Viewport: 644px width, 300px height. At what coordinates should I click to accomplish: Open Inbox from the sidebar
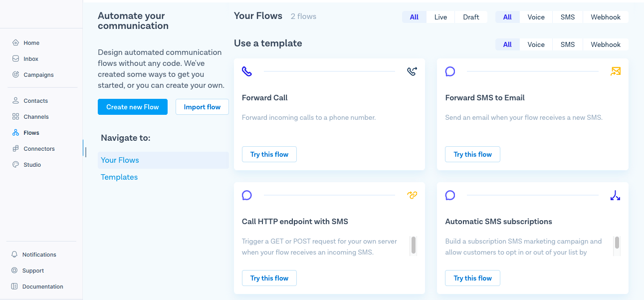pos(31,58)
